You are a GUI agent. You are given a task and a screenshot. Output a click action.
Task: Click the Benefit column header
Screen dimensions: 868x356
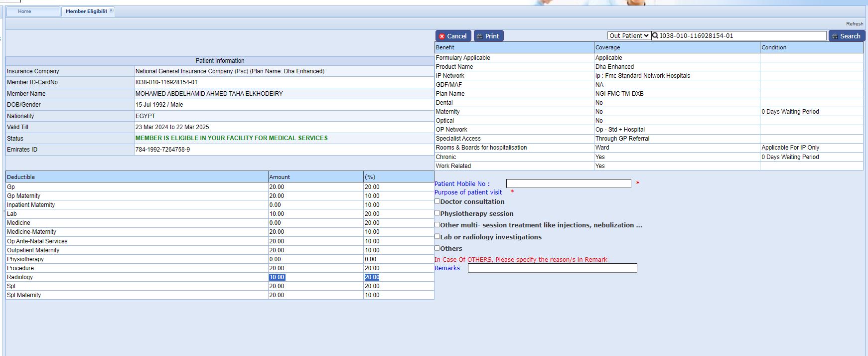click(445, 47)
